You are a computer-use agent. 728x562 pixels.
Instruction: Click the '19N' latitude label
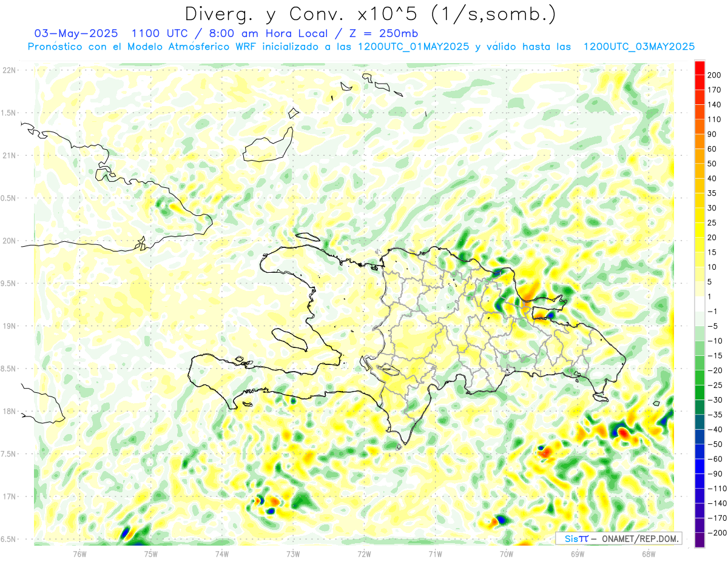(x=8, y=326)
